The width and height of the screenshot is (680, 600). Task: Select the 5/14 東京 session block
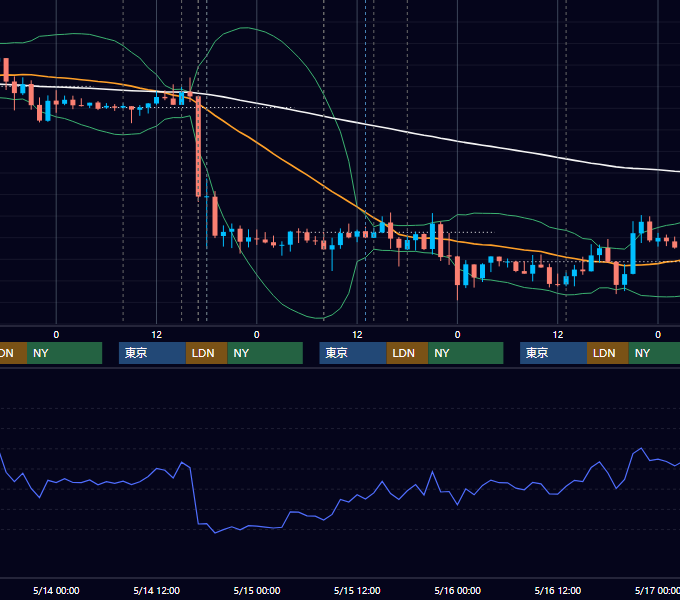point(152,353)
